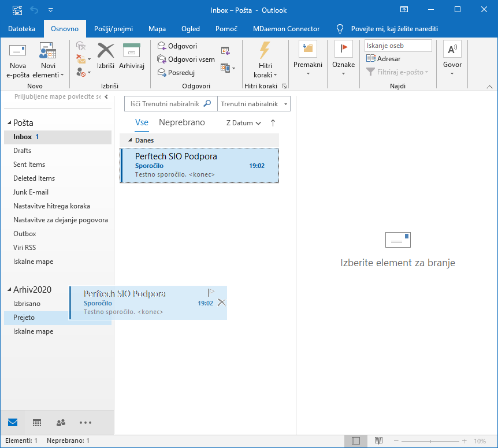
Task: Open the Perftech SIO Podpora message at 19:02
Action: click(199, 165)
